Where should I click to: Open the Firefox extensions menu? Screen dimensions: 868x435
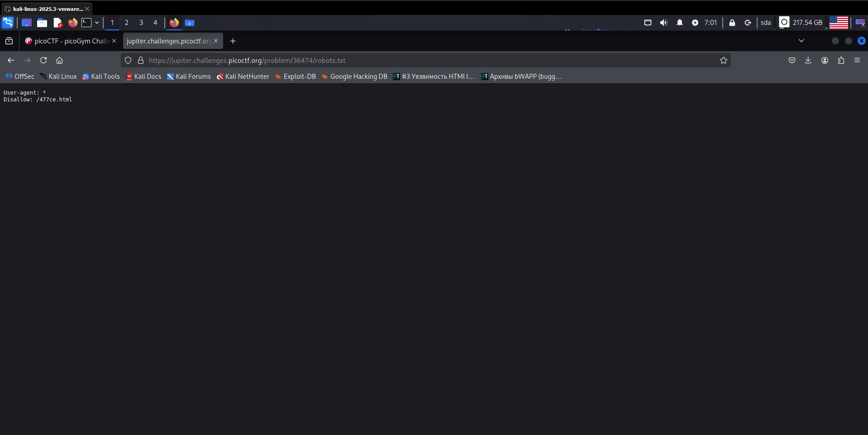(x=841, y=60)
